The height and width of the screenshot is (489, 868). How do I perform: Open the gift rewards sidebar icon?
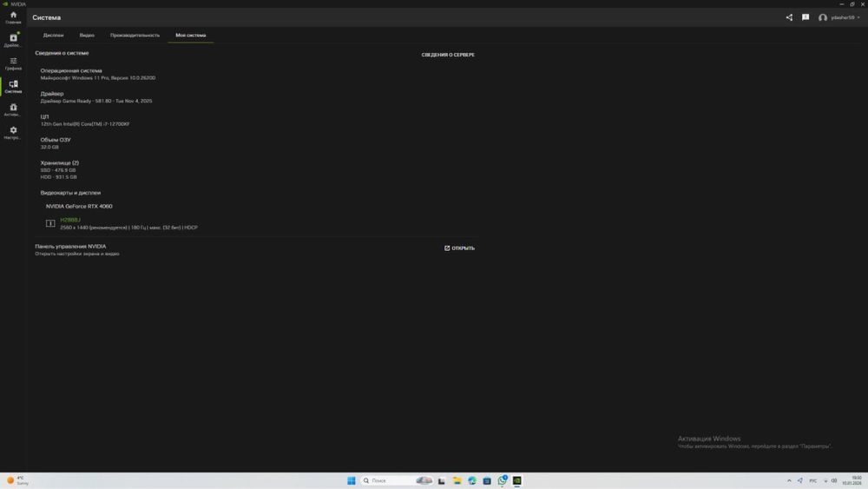click(x=13, y=109)
